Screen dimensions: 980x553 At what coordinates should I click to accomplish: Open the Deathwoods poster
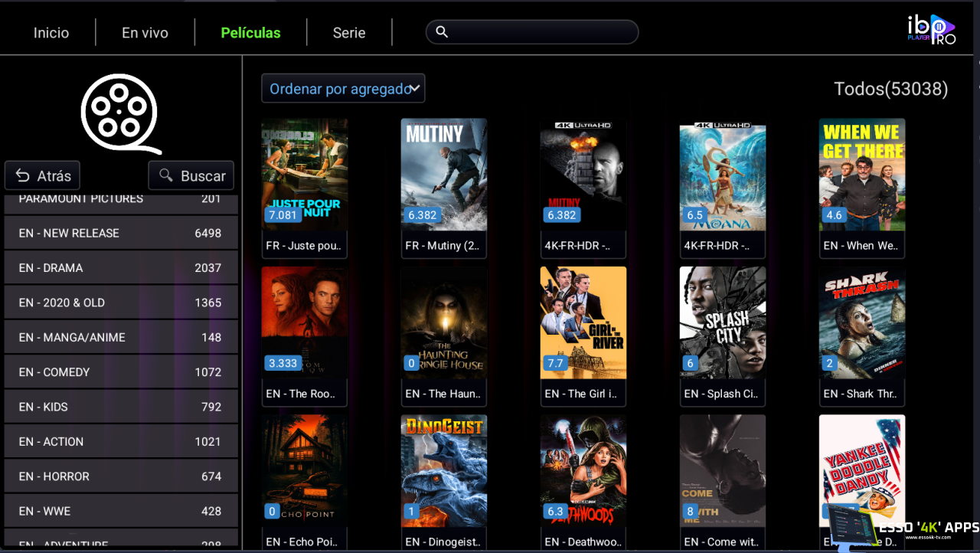point(583,471)
